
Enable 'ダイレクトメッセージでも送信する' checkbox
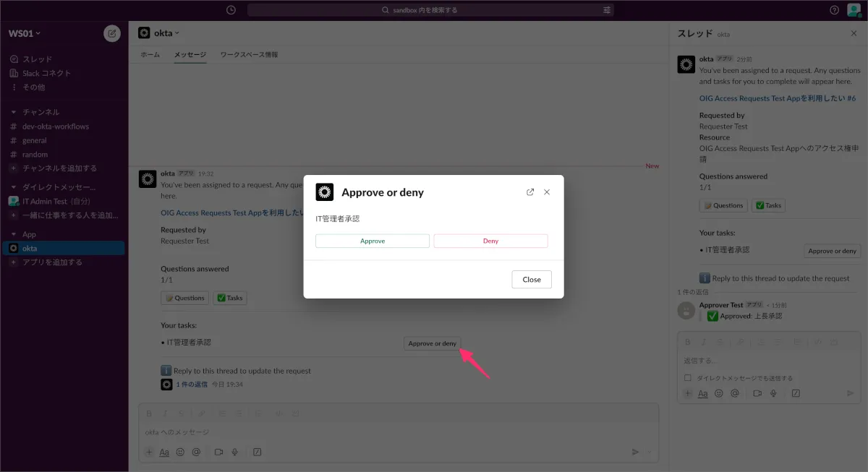click(x=688, y=377)
